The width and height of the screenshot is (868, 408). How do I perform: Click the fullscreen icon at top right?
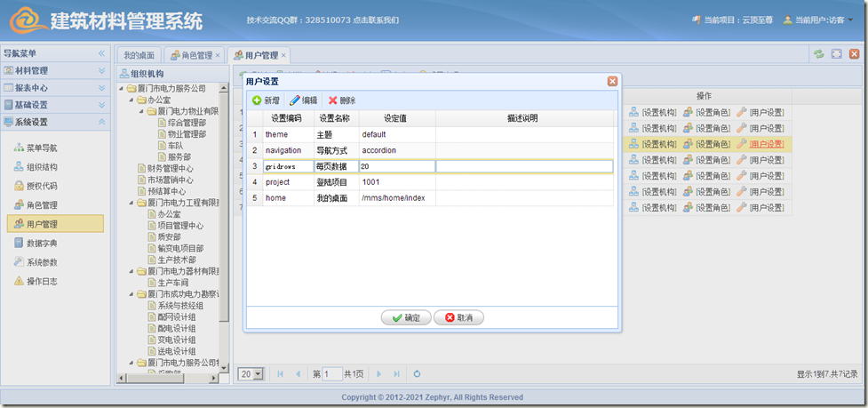(x=836, y=54)
